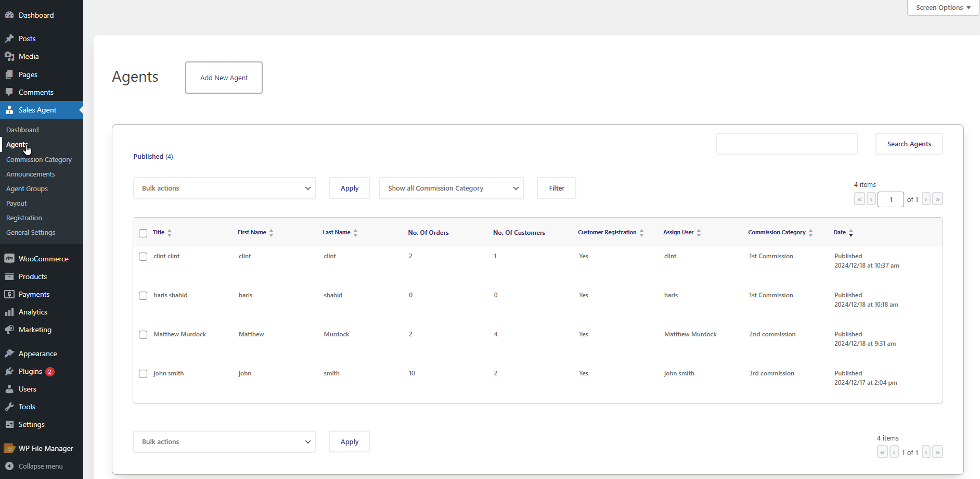Open the haris shahid agent title
This screenshot has height=479, width=980.
[171, 295]
